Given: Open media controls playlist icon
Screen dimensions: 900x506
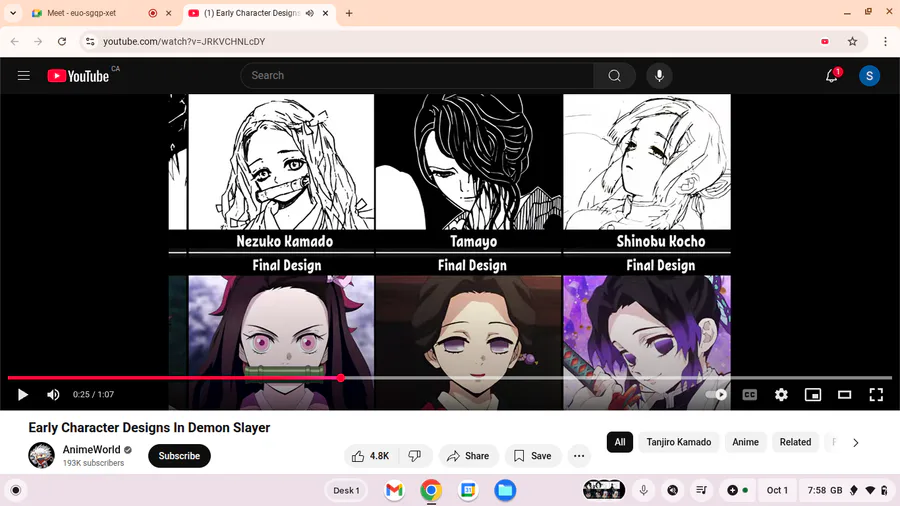Looking at the screenshot, I should point(701,491).
